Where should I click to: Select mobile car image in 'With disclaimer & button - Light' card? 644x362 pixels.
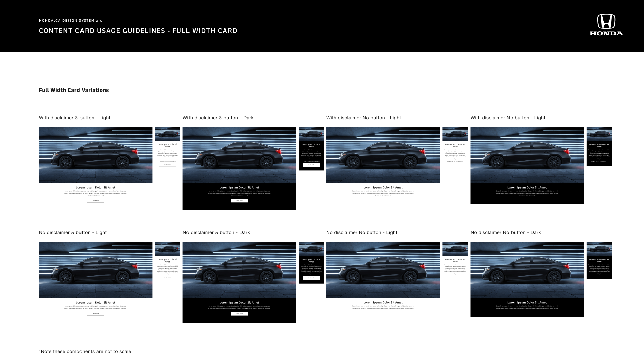167,134
